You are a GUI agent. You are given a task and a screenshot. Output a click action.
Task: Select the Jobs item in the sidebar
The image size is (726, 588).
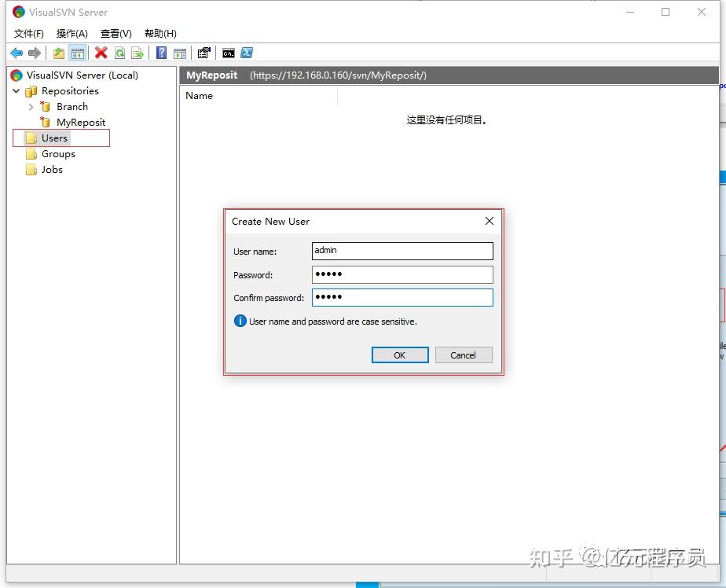(51, 169)
